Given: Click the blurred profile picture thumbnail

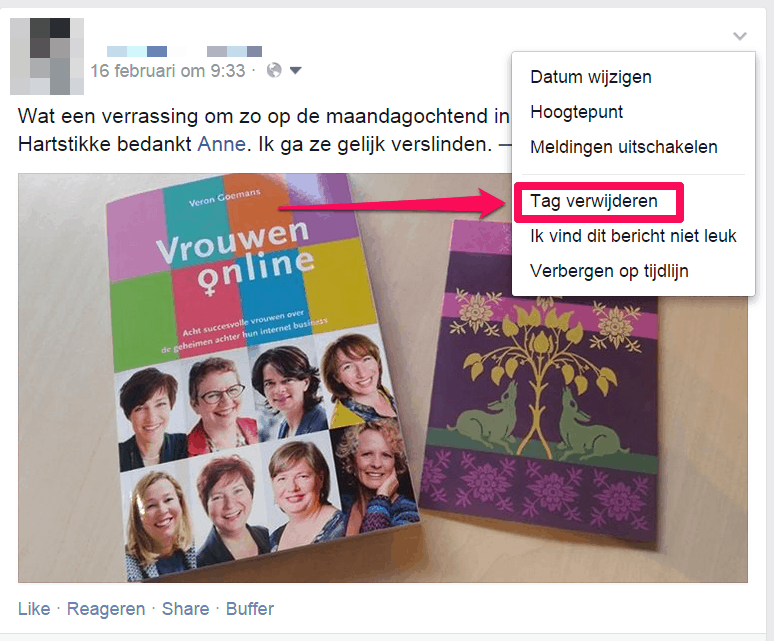Looking at the screenshot, I should pos(47,56).
